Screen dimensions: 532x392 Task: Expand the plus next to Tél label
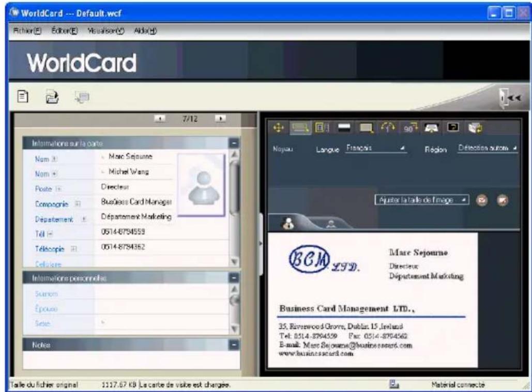click(50, 234)
